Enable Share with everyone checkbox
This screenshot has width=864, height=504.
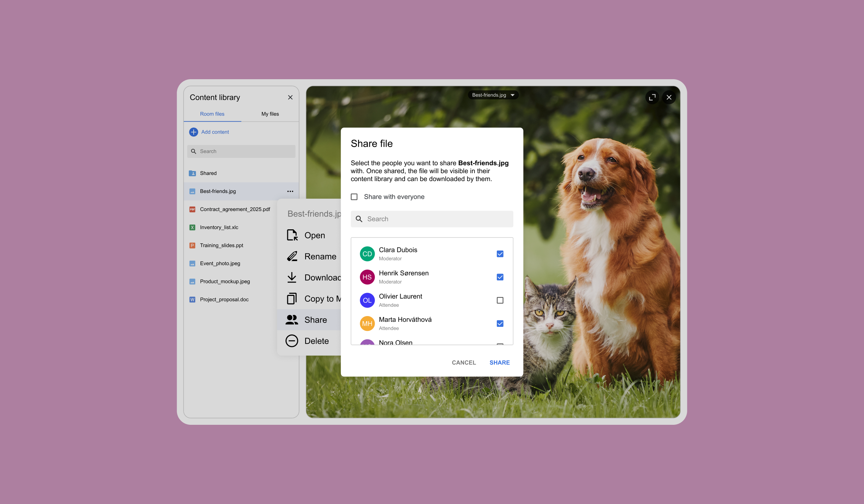pos(354,197)
